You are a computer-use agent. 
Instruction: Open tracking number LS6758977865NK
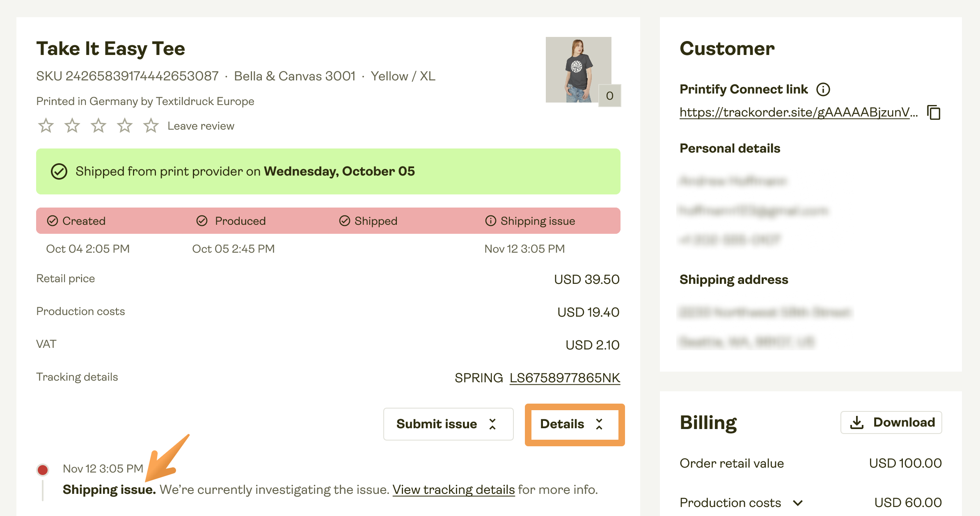[565, 378]
